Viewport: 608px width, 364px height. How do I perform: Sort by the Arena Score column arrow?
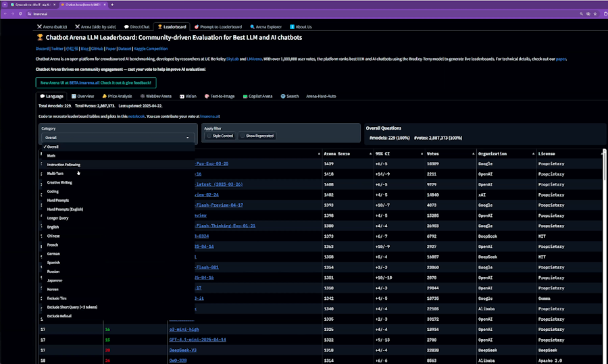[x=370, y=154]
